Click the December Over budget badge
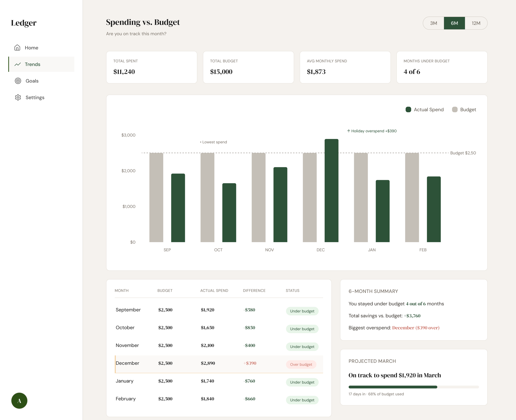The width and height of the screenshot is (516, 420). pos(301,364)
